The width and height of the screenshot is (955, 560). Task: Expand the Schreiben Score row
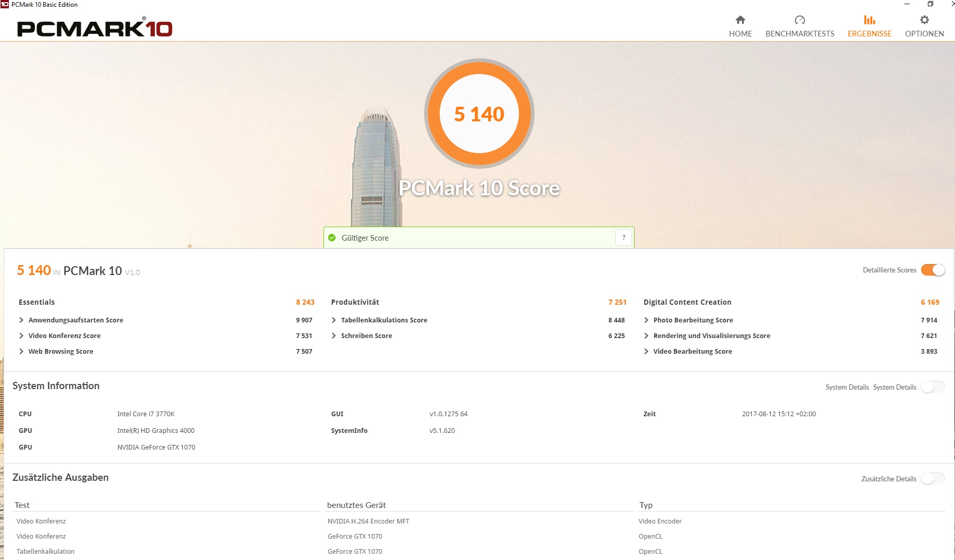334,335
